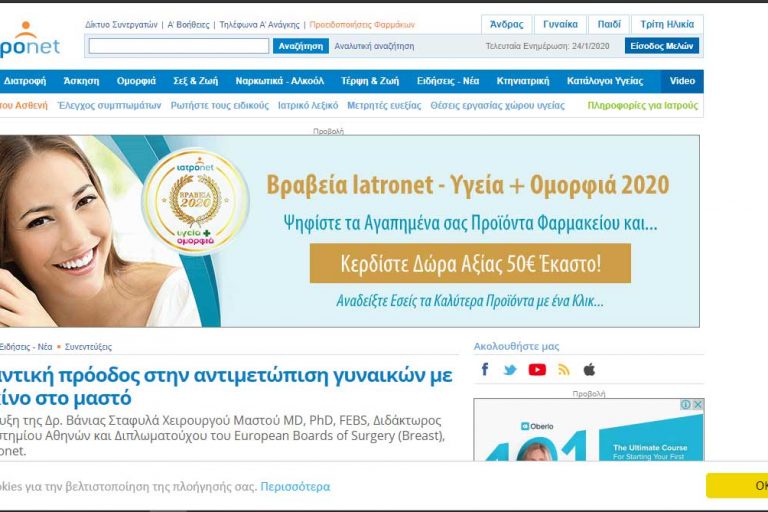Open Έλεγχος συμπτωμάτων link

click(109, 105)
